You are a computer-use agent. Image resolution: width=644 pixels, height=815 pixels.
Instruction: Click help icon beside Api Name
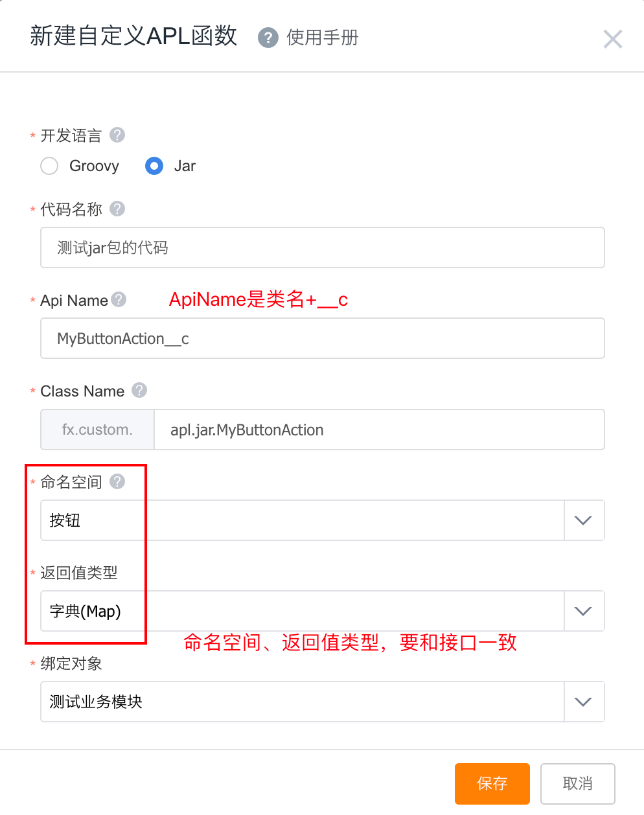119,299
